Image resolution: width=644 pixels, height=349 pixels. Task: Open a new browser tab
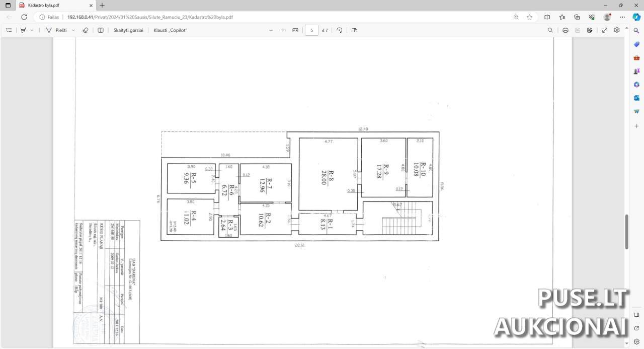[x=102, y=6]
